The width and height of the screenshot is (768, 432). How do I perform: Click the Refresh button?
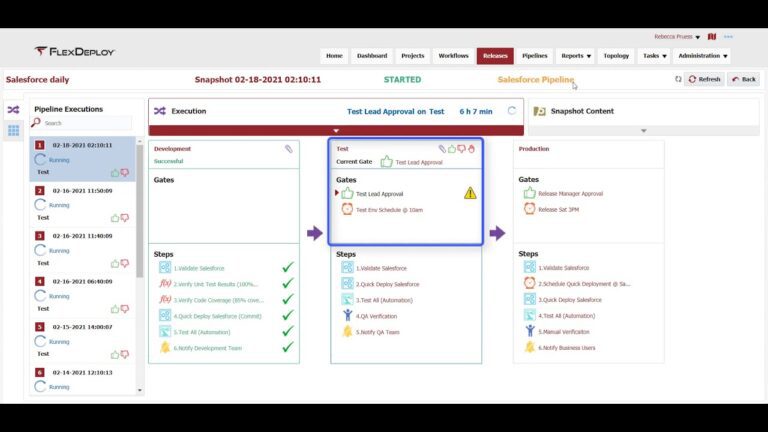(x=704, y=79)
